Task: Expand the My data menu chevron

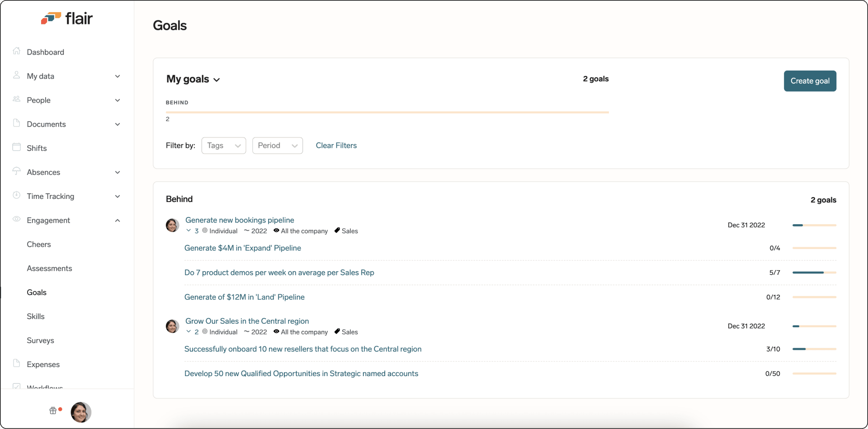Action: [118, 76]
